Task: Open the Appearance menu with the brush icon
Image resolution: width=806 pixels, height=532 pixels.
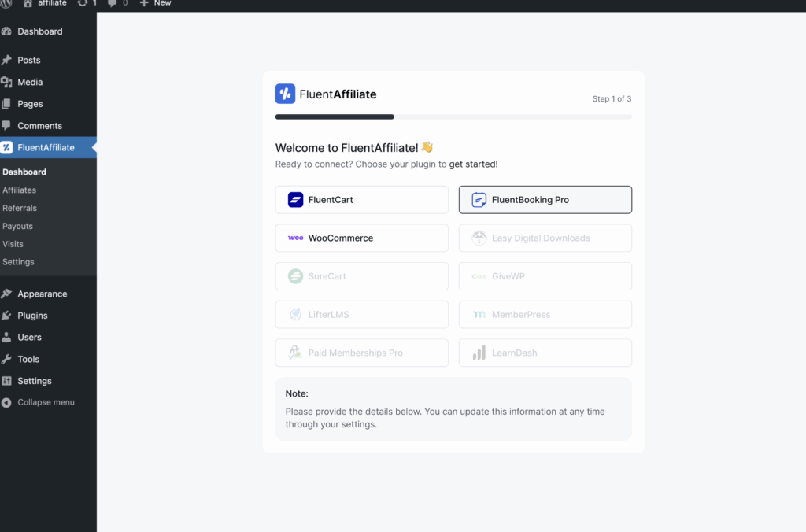Action: pyautogui.click(x=48, y=294)
